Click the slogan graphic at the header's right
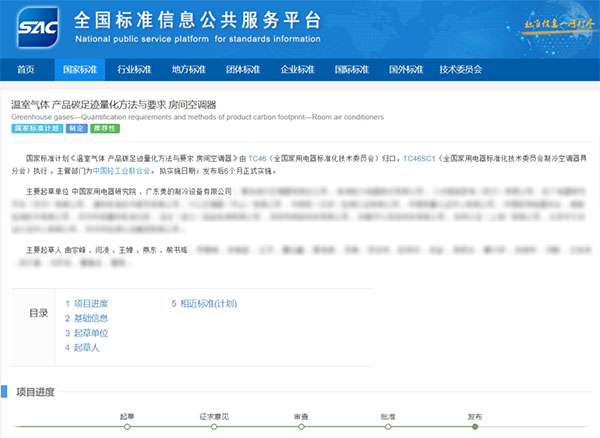The width and height of the screenshot is (600, 438). (x=528, y=23)
